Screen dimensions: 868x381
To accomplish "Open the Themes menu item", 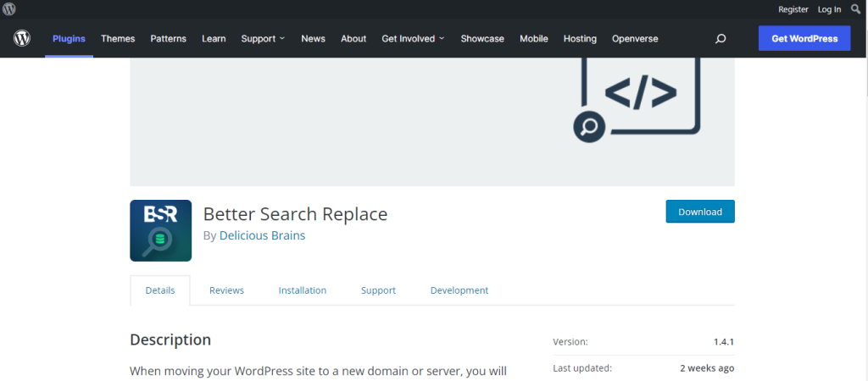I will pos(118,39).
